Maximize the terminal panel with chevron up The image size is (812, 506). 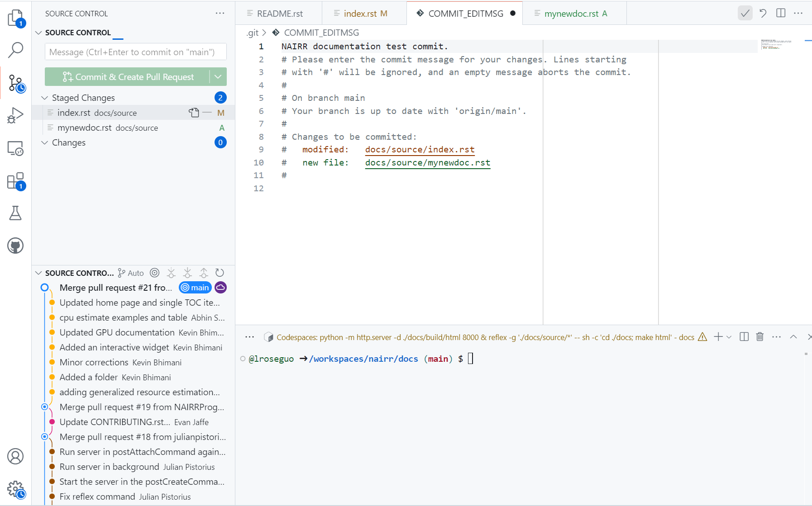coord(793,337)
